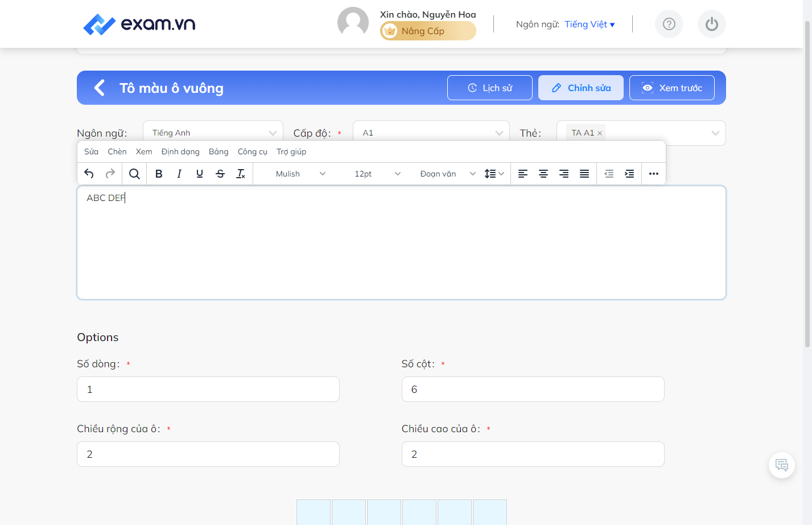Image resolution: width=812 pixels, height=525 pixels.
Task: Click the Số cột input field
Action: point(533,389)
